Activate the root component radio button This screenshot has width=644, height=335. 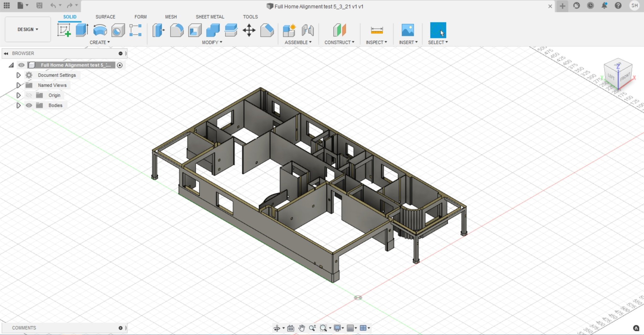(120, 65)
